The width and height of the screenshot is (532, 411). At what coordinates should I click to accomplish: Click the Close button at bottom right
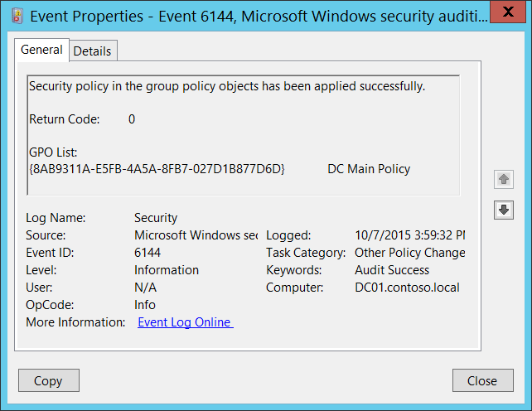pyautogui.click(x=481, y=381)
